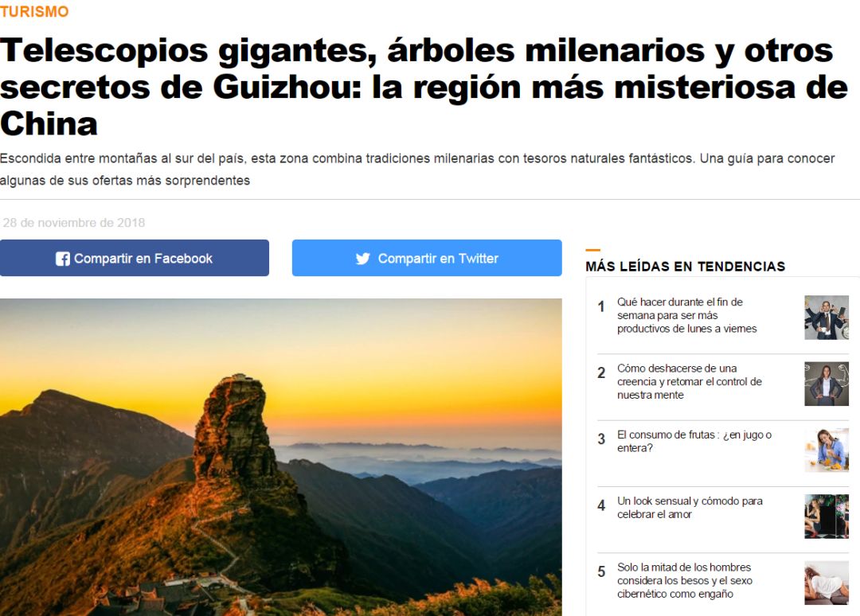
Task: Click the date 28 de noviembre de 2018
Action: click(x=74, y=223)
